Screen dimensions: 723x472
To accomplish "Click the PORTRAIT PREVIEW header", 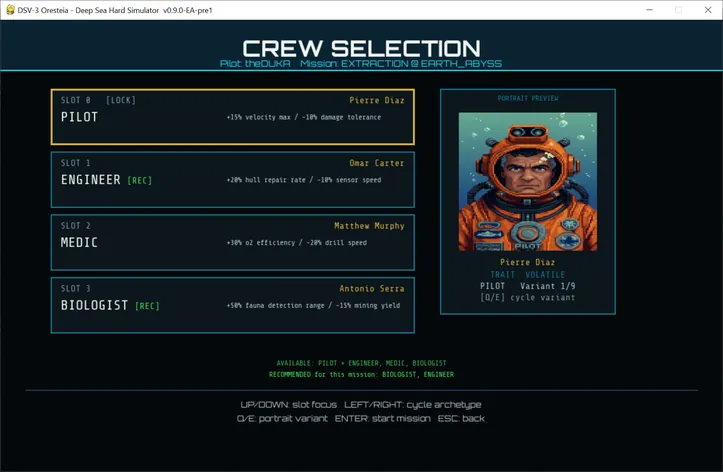I will click(x=527, y=98).
